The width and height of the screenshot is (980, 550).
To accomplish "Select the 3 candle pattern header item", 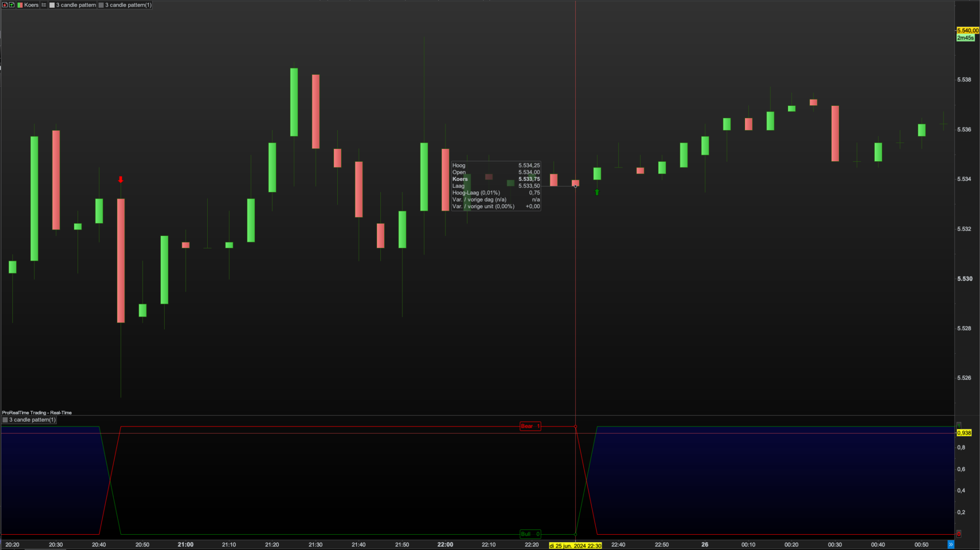I will (x=76, y=5).
